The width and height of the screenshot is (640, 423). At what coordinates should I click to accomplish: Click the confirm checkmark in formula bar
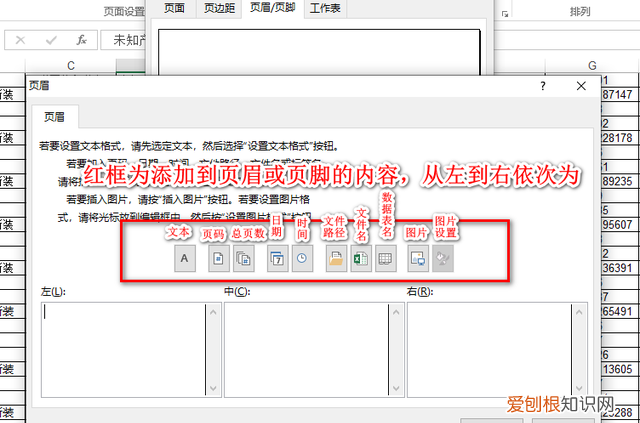click(51, 40)
